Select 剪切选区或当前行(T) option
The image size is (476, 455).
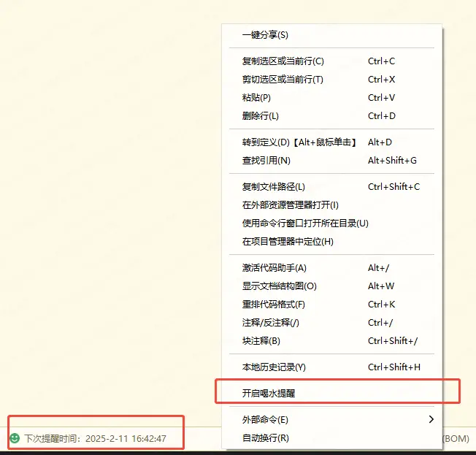283,80
